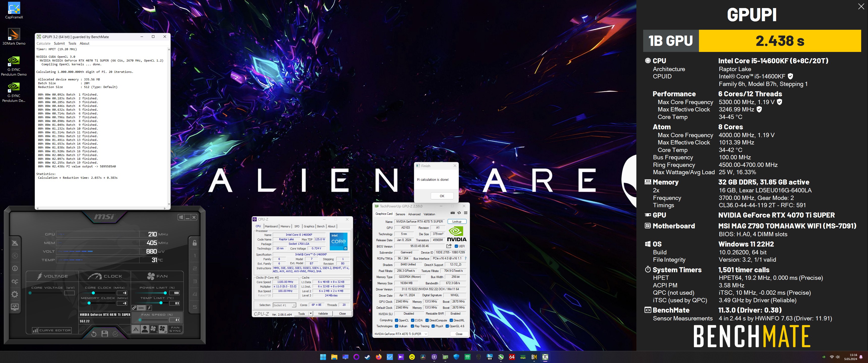Select fan 2 icon in Afterburner
This screenshot has height=363, width=868.
click(x=163, y=329)
